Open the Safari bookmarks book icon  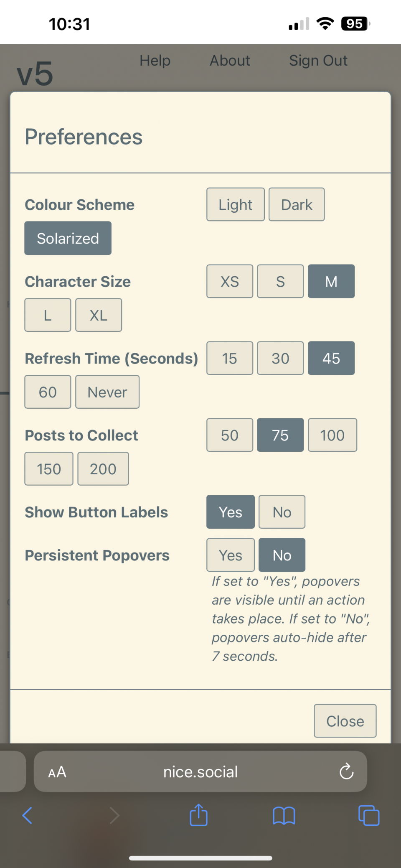(x=284, y=815)
